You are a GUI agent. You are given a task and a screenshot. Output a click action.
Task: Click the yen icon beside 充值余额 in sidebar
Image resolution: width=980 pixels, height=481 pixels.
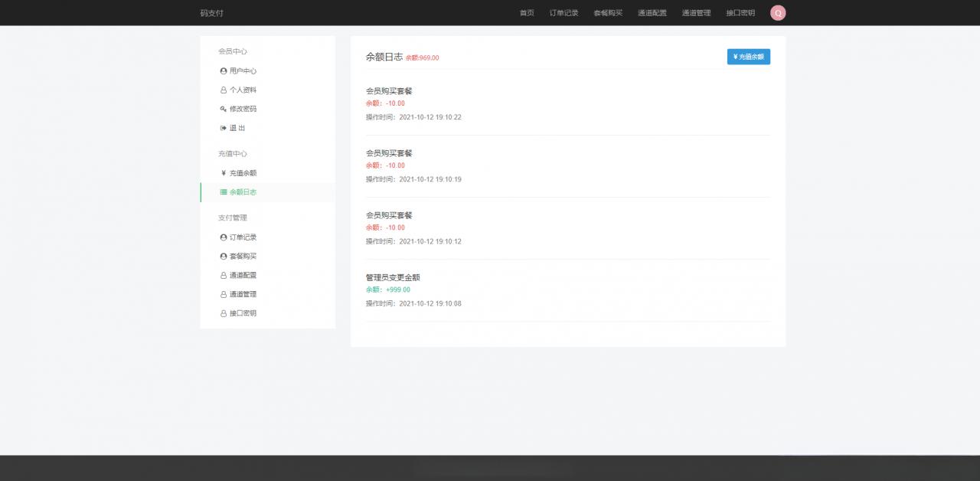pos(224,173)
